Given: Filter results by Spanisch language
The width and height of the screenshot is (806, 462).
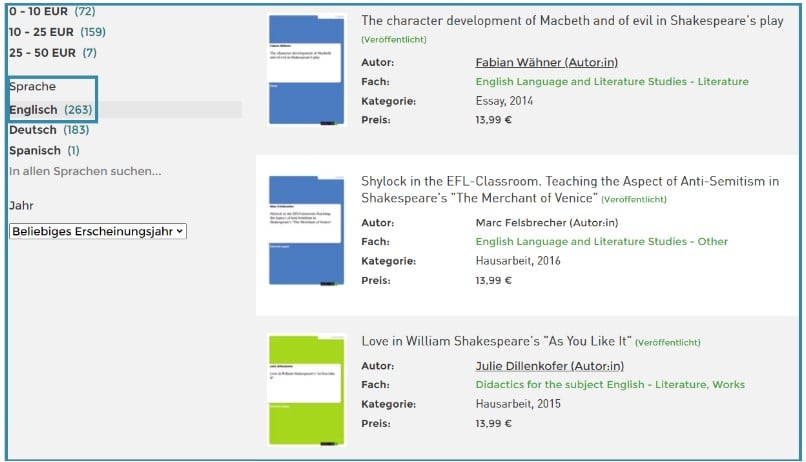Looking at the screenshot, I should [x=44, y=150].
